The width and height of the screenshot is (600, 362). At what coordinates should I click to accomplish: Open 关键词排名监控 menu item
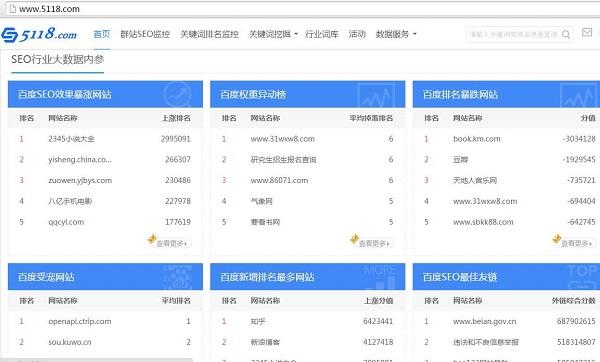tap(209, 34)
